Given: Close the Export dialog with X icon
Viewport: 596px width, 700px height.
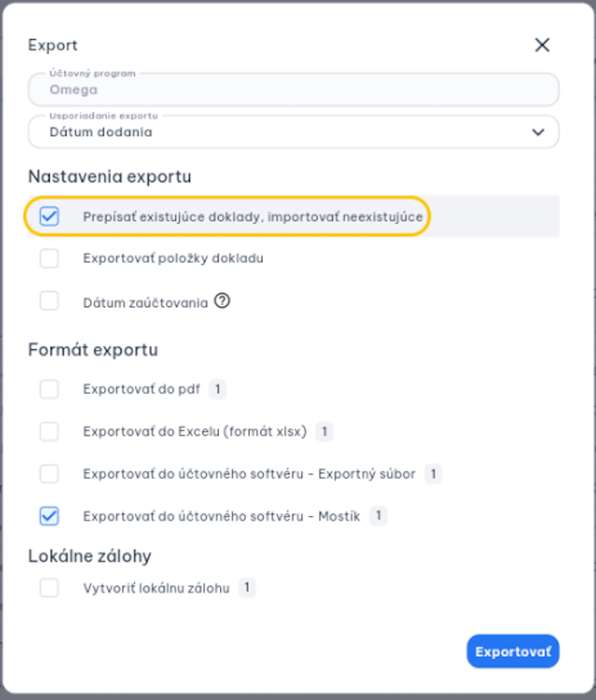Looking at the screenshot, I should [542, 45].
